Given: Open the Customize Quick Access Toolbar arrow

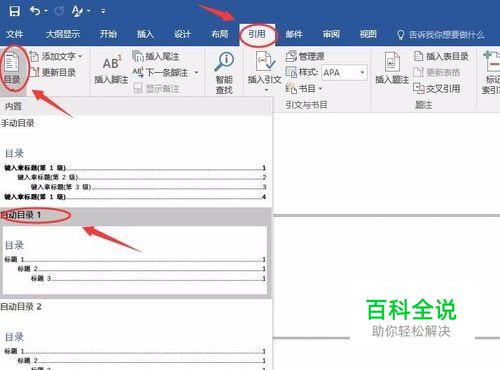Looking at the screenshot, I should [x=103, y=11].
